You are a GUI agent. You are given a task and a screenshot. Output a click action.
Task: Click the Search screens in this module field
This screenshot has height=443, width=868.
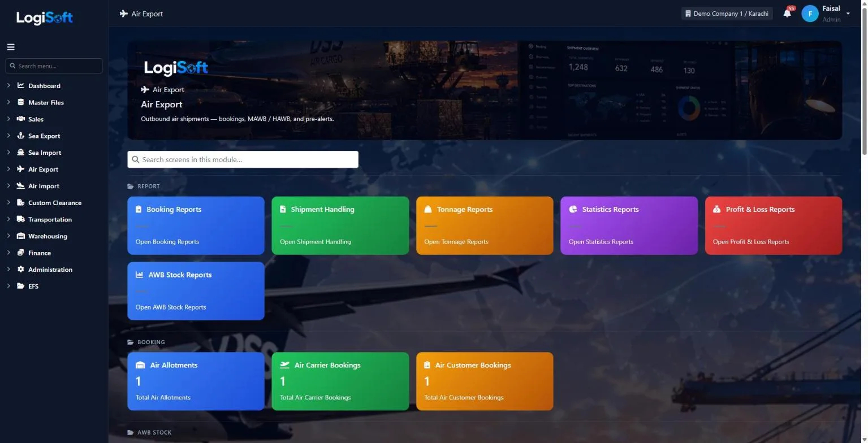click(243, 159)
